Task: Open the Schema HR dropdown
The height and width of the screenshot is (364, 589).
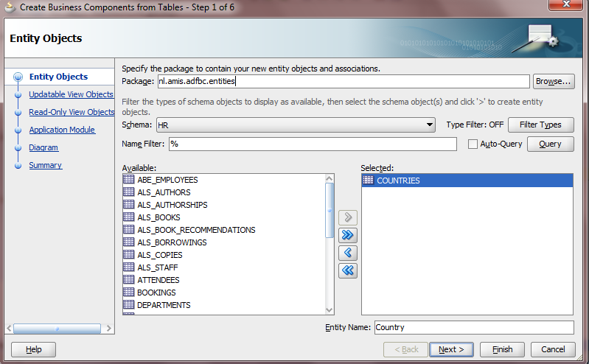Action: pyautogui.click(x=430, y=125)
